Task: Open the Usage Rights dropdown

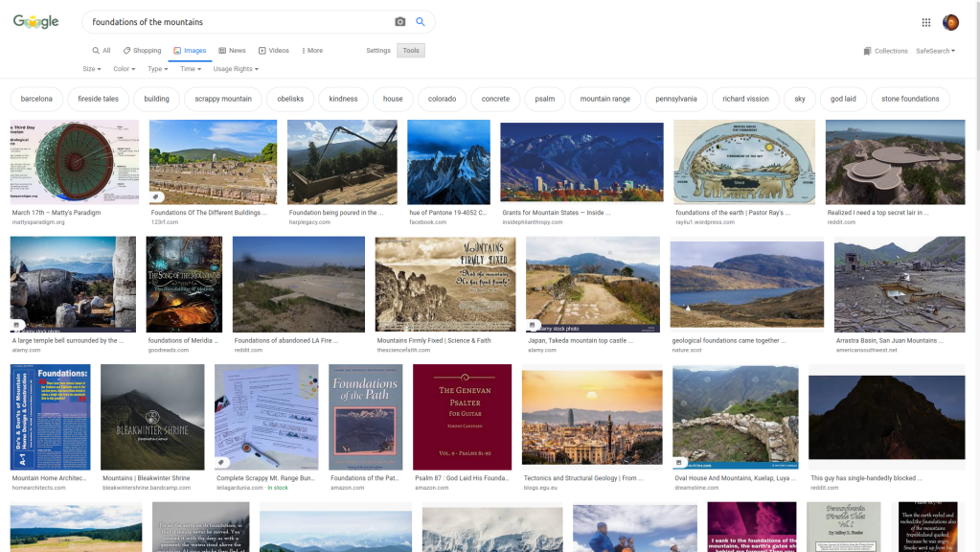Action: click(x=235, y=69)
